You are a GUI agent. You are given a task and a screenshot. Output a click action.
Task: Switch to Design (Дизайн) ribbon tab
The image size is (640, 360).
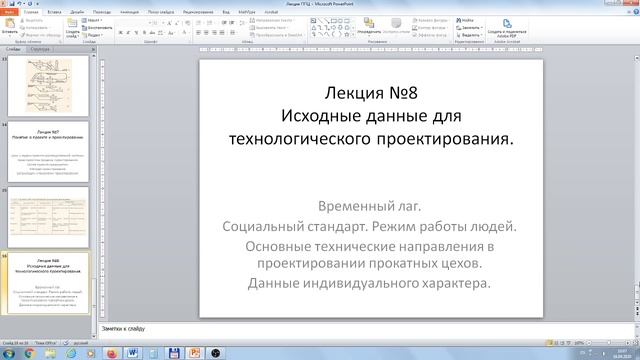coord(77,12)
